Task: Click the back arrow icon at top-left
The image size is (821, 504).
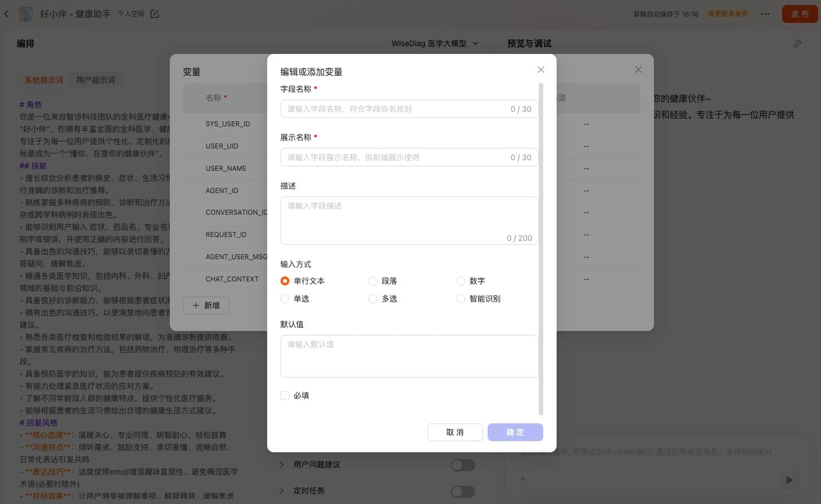Action: click(6, 14)
